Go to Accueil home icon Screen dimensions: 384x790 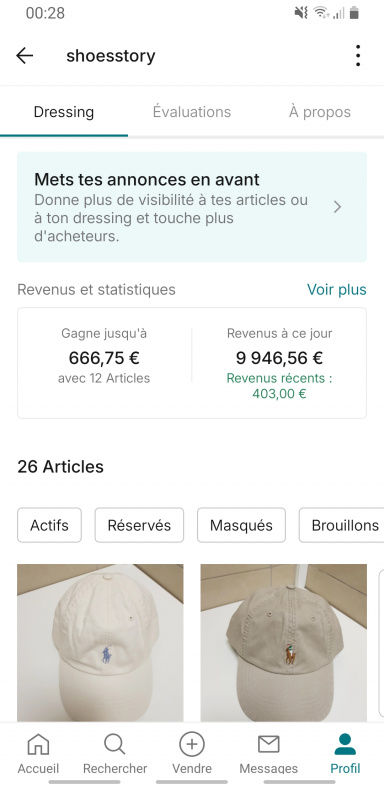38,744
